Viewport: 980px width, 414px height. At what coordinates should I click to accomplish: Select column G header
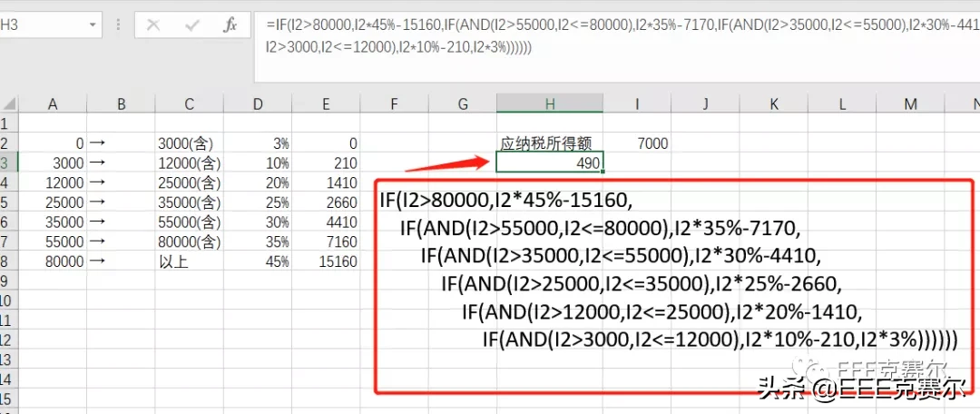point(463,104)
